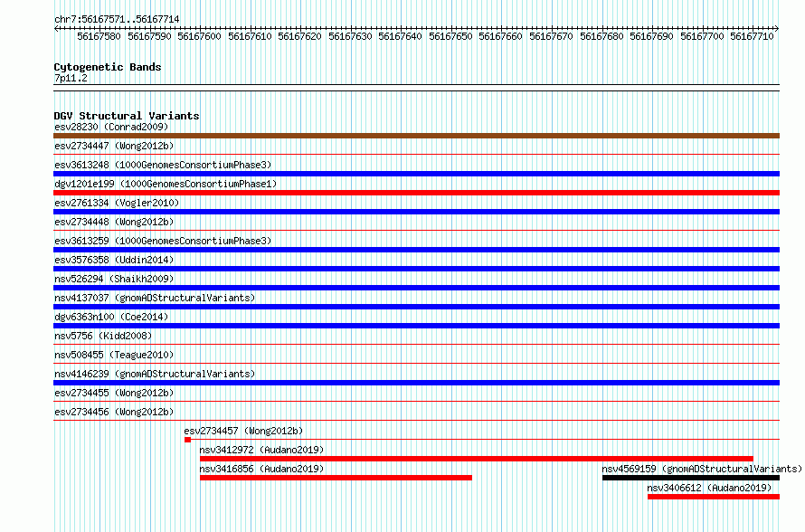Click ruler position 56167580
Image resolution: width=805 pixels, height=532 pixels.
pos(99,36)
